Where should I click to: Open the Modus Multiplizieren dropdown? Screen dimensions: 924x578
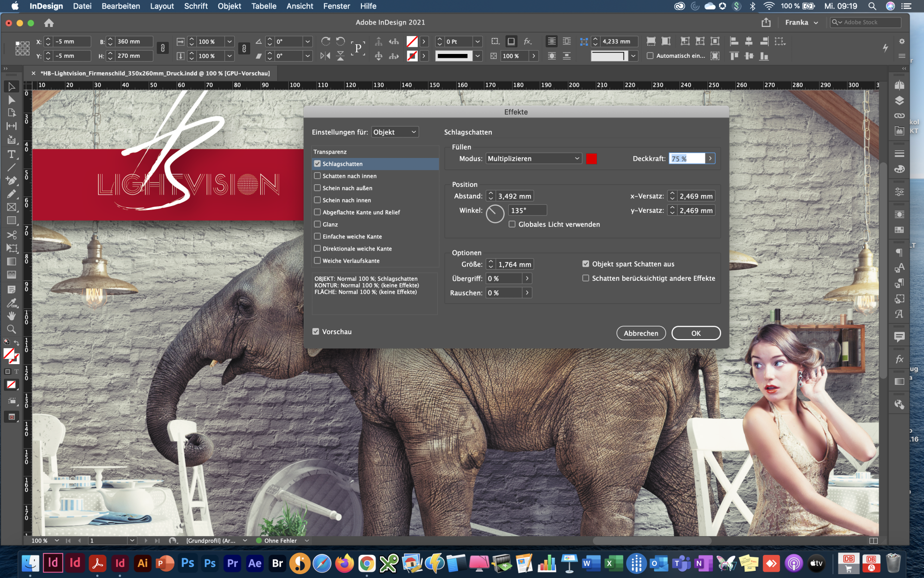point(533,158)
